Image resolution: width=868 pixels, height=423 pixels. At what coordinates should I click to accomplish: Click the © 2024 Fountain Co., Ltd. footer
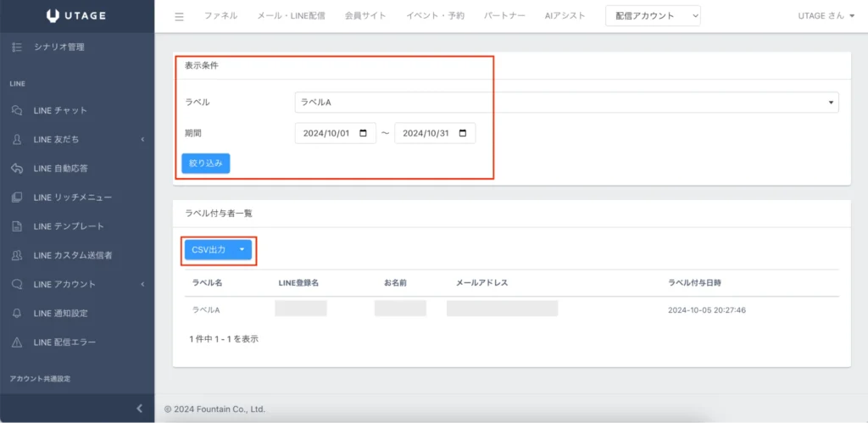[214, 409]
